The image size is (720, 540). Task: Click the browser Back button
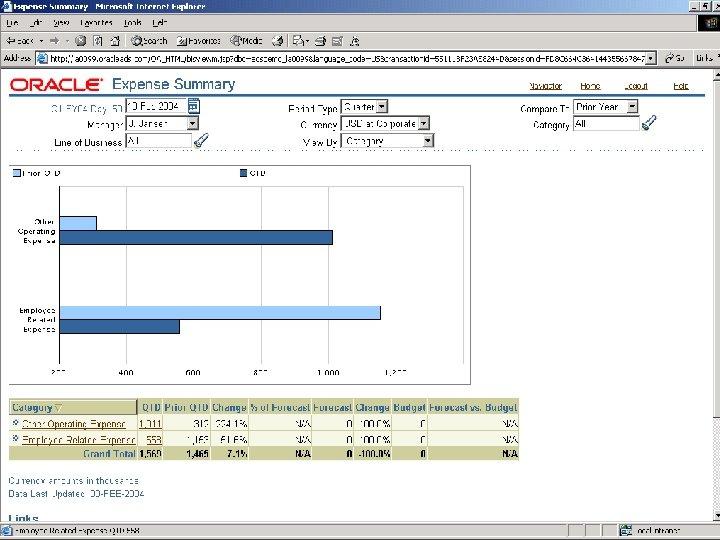(x=20, y=41)
